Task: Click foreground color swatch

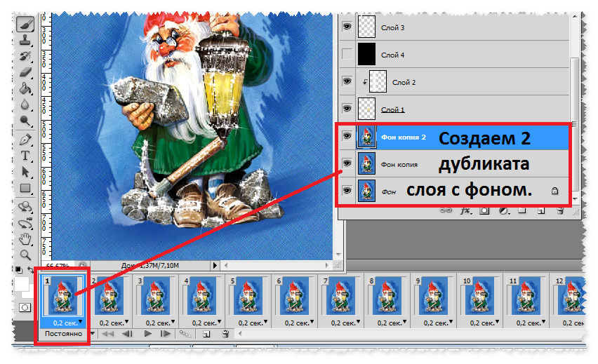Action: (22, 284)
